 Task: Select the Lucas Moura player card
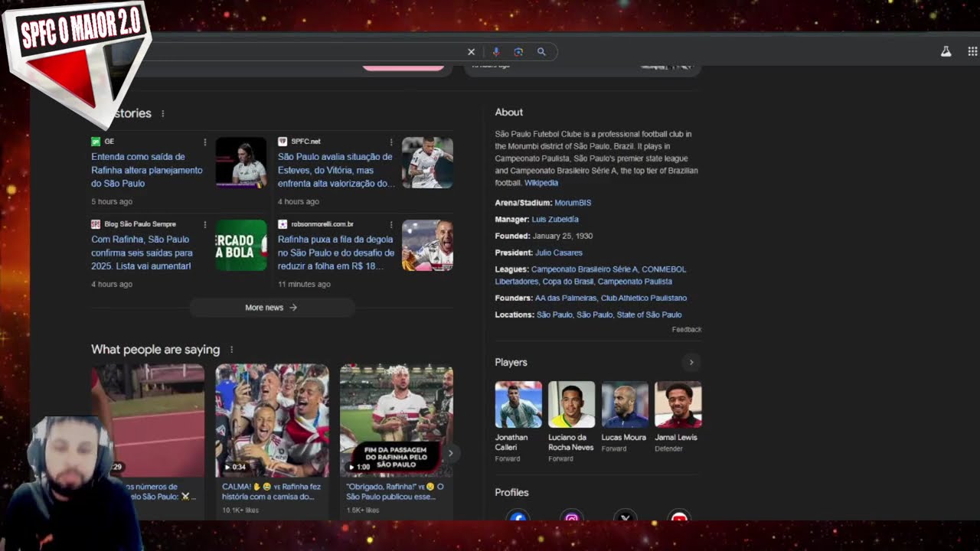pos(625,417)
